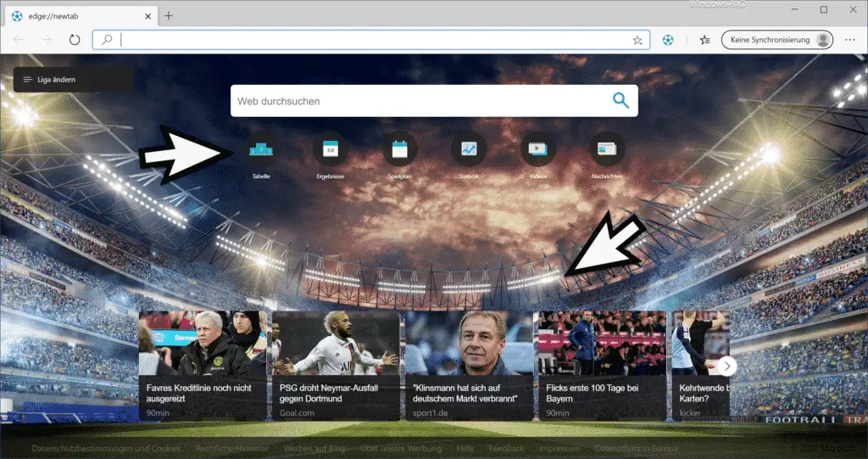868x459 pixels.
Task: Focus the browser address bar field
Action: [371, 40]
